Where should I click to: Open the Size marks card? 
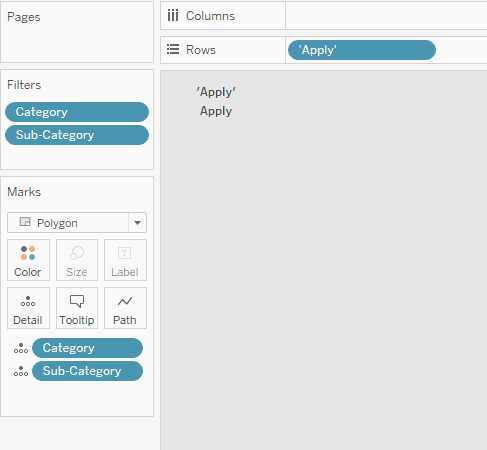[77, 260]
